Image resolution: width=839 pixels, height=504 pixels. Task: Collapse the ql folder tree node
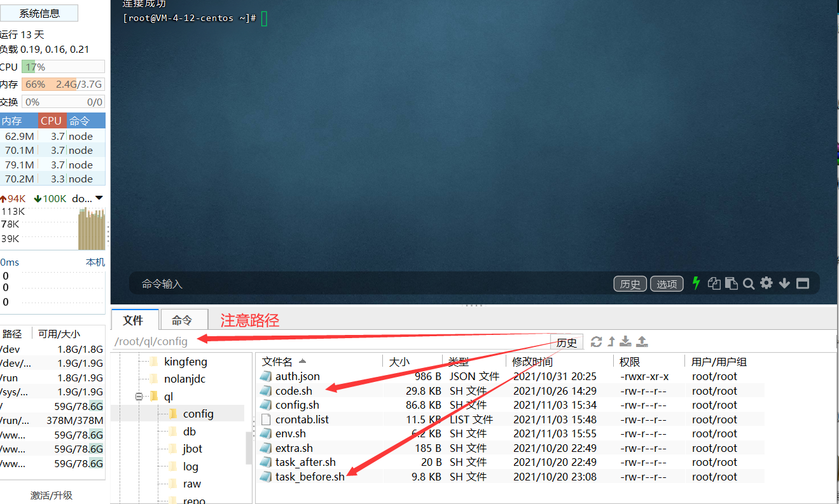coord(139,397)
